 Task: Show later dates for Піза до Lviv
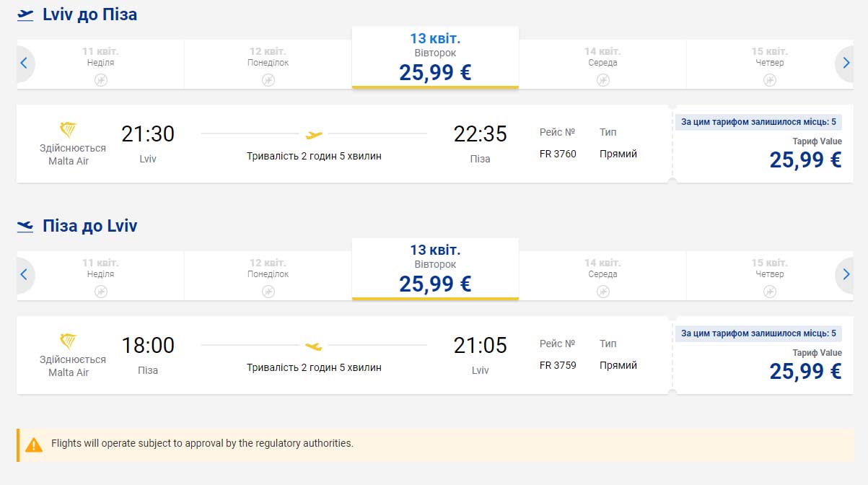pos(845,274)
